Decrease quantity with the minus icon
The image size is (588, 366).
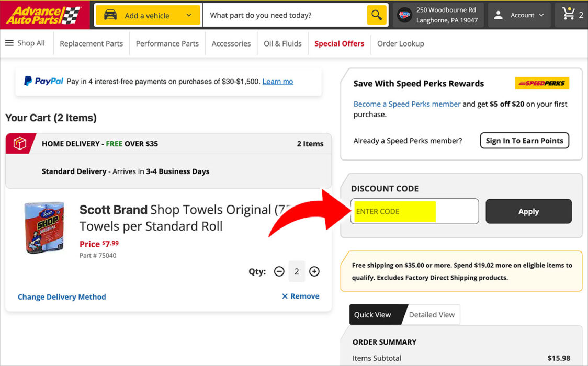[x=279, y=271]
